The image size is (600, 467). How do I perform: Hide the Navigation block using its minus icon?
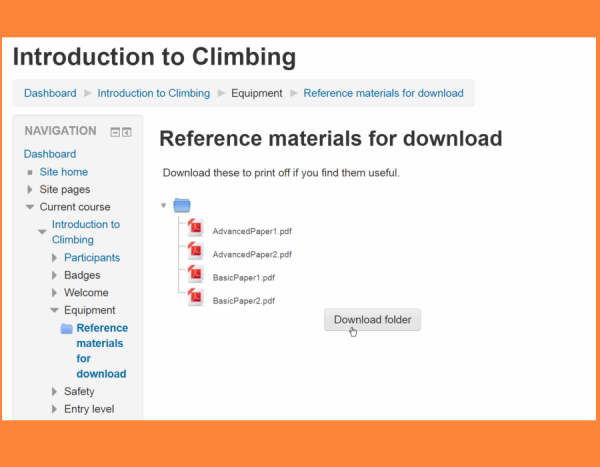coord(115,132)
